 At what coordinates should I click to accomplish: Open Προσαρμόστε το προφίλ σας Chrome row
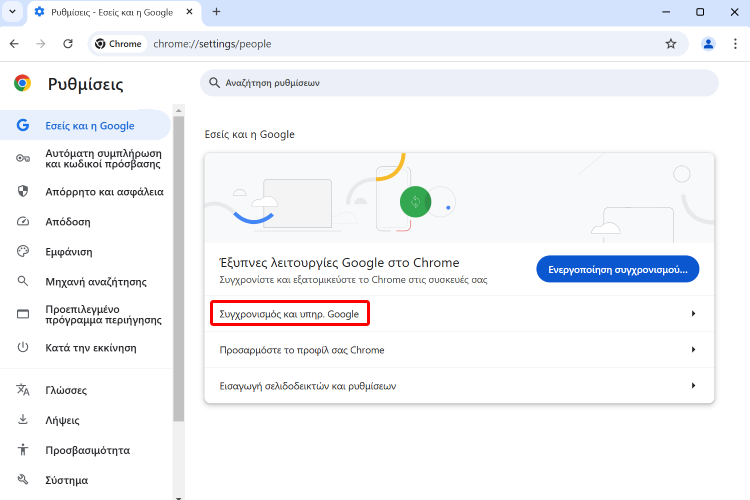click(459, 350)
